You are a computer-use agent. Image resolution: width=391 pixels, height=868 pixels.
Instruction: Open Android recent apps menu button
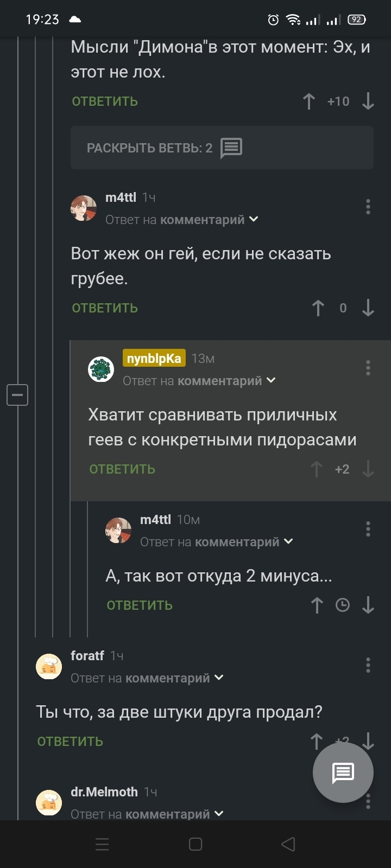tap(102, 844)
